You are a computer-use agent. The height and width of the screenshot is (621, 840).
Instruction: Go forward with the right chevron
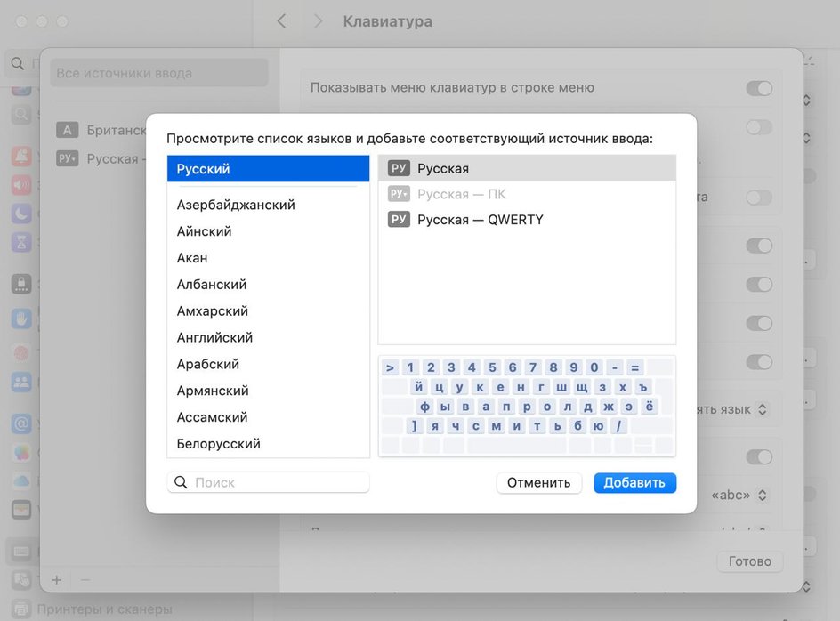coord(319,21)
